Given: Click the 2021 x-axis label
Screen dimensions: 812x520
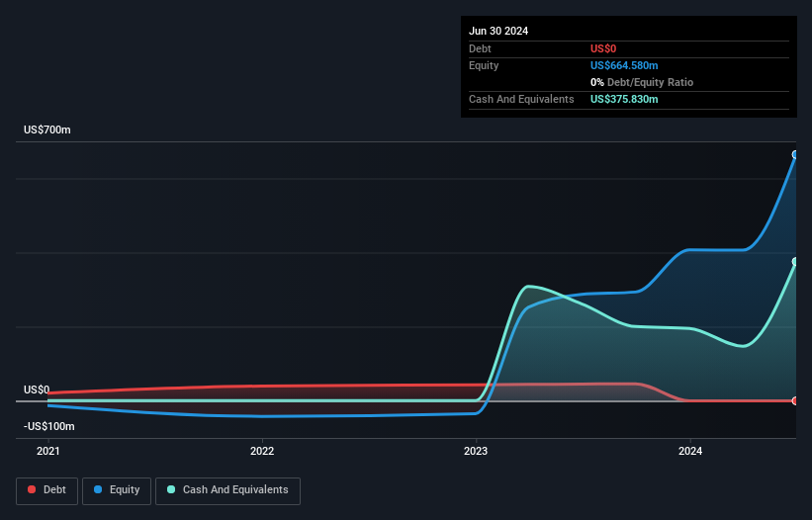Looking at the screenshot, I should [48, 451].
